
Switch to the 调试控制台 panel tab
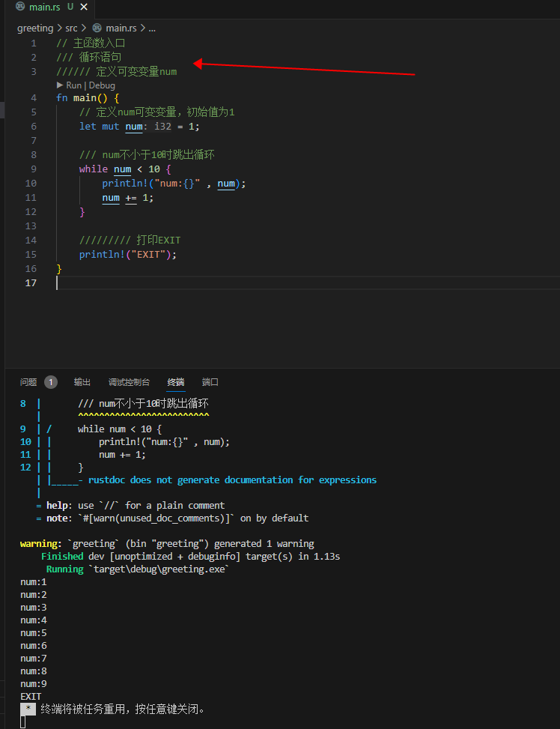pyautogui.click(x=129, y=382)
